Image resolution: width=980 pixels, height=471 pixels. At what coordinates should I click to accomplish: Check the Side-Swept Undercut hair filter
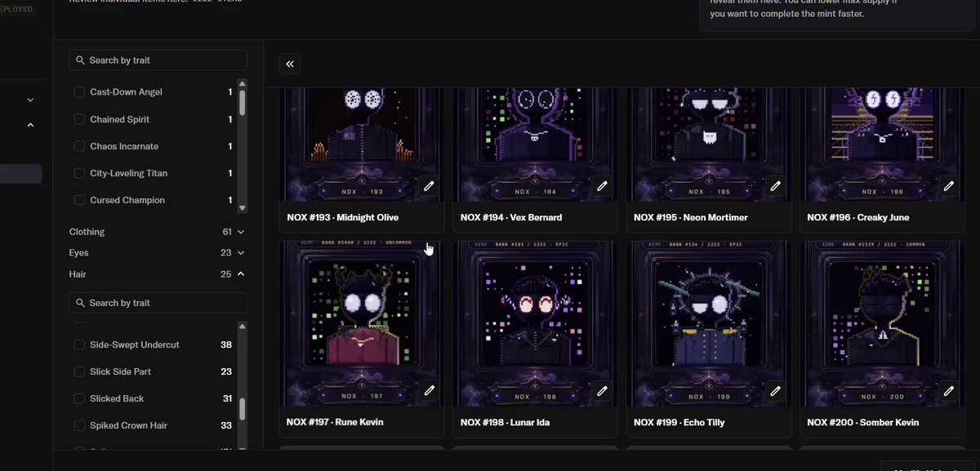tap(79, 344)
